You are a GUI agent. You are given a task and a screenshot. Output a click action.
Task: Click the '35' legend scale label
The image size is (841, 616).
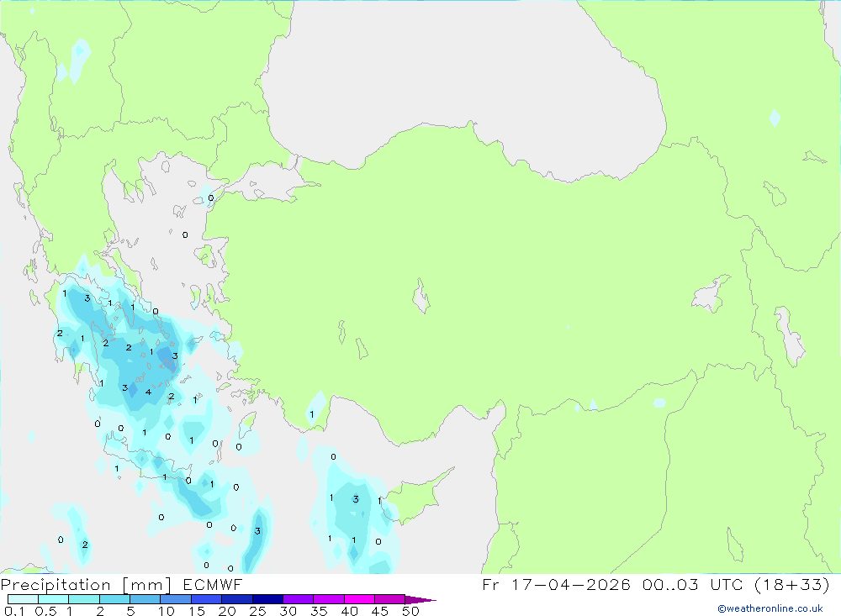[319, 611]
